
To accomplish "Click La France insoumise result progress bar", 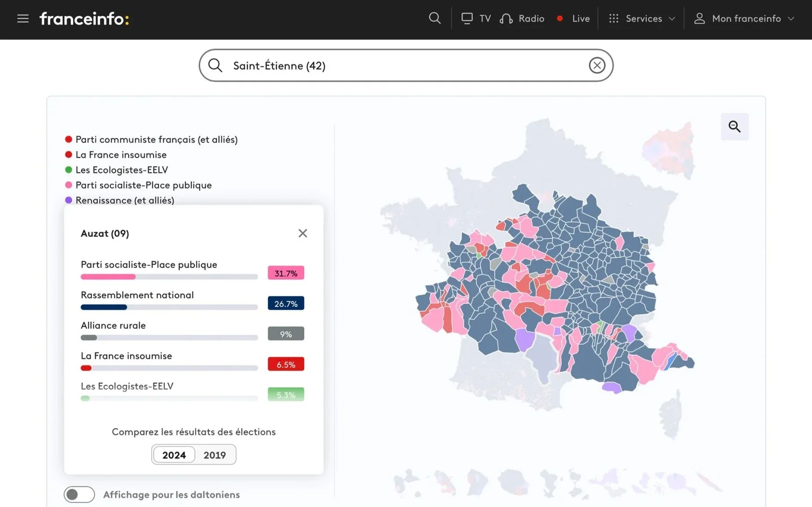I will point(169,368).
